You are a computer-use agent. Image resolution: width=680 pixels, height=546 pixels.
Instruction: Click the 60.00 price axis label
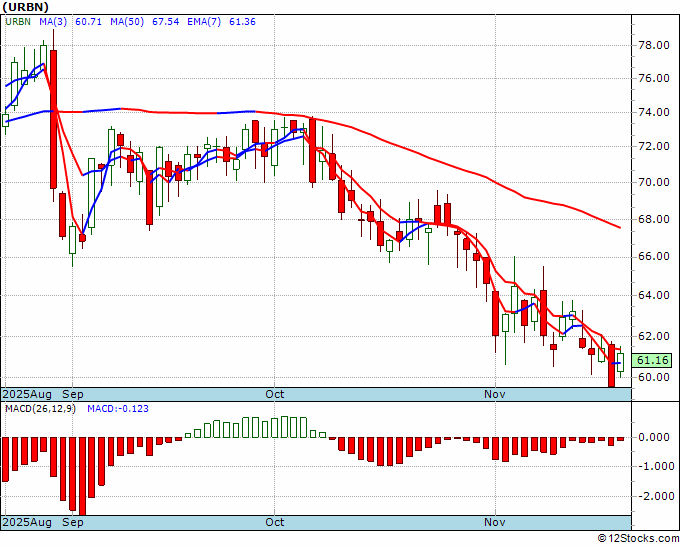point(654,377)
